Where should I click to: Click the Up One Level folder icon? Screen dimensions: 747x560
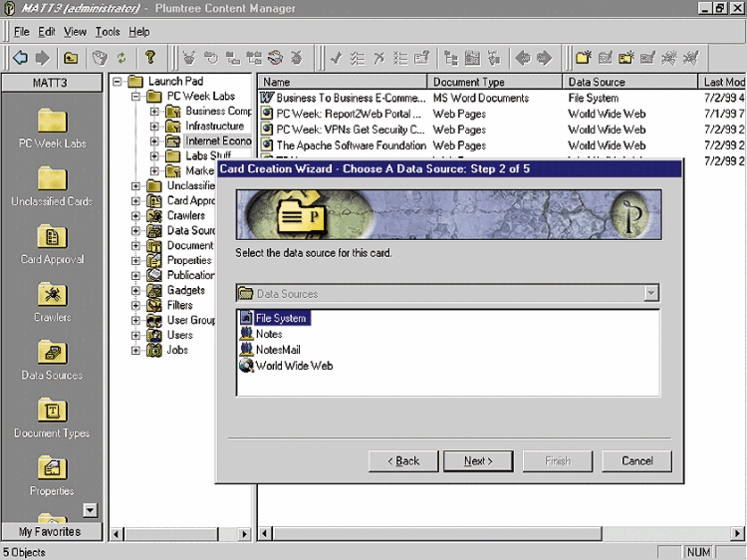tap(71, 58)
